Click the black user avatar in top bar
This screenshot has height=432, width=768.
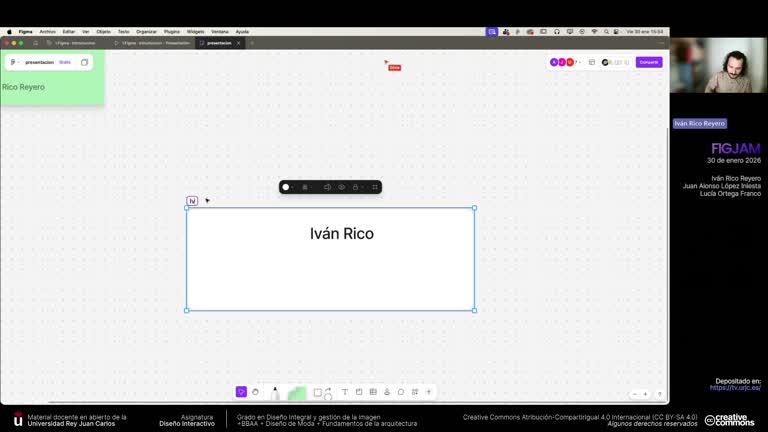(x=605, y=62)
